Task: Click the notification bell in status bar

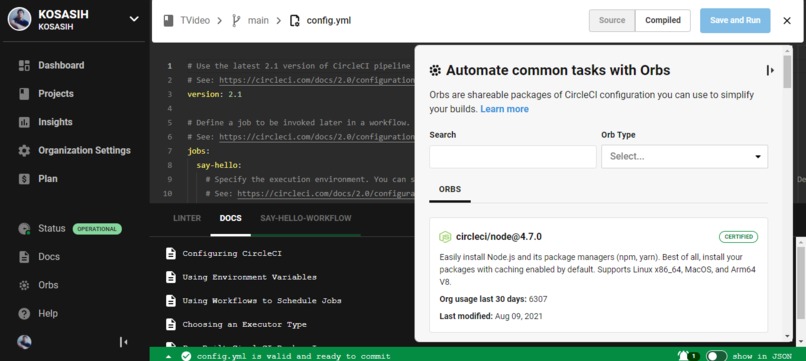Action: (x=683, y=356)
